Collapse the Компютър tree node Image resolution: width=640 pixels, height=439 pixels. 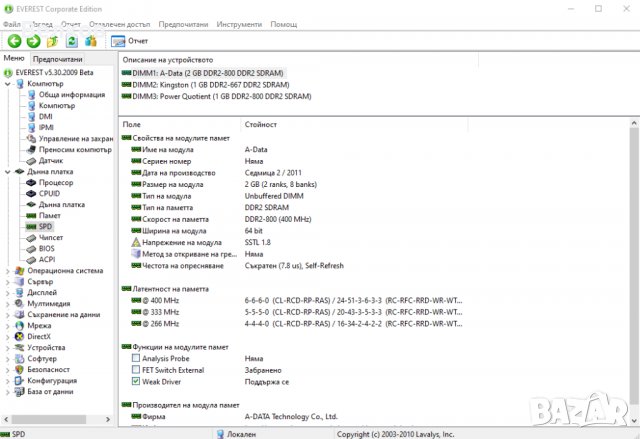(8, 84)
